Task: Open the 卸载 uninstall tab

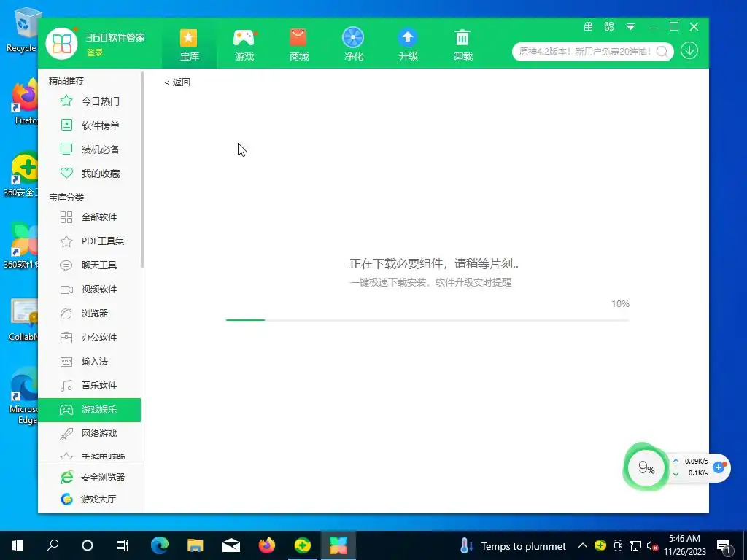Action: [462, 45]
